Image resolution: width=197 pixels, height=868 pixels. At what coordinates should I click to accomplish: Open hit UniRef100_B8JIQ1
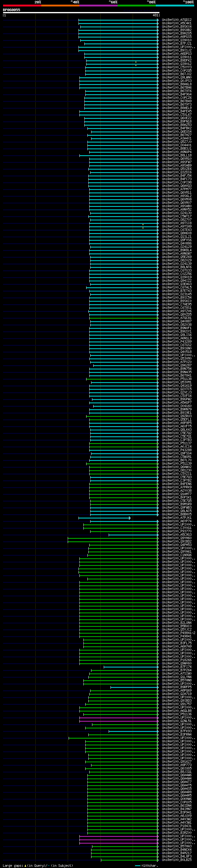pyautogui.click(x=176, y=772)
